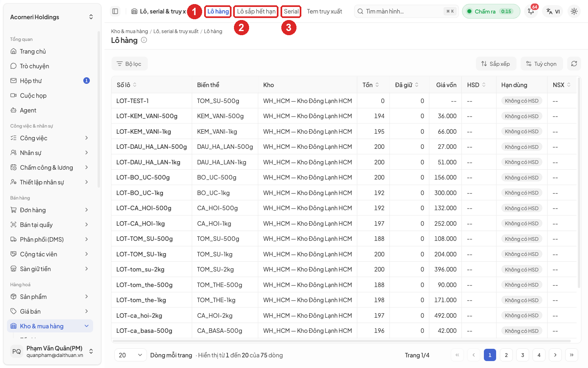This screenshot has width=588, height=368.
Task: Go to previous page arrow
Action: click(474, 355)
